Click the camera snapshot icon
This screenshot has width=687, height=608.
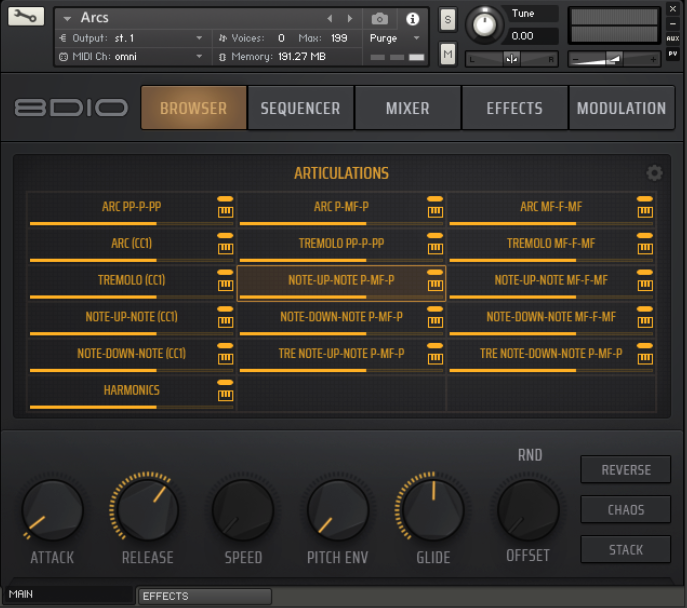coord(379,19)
